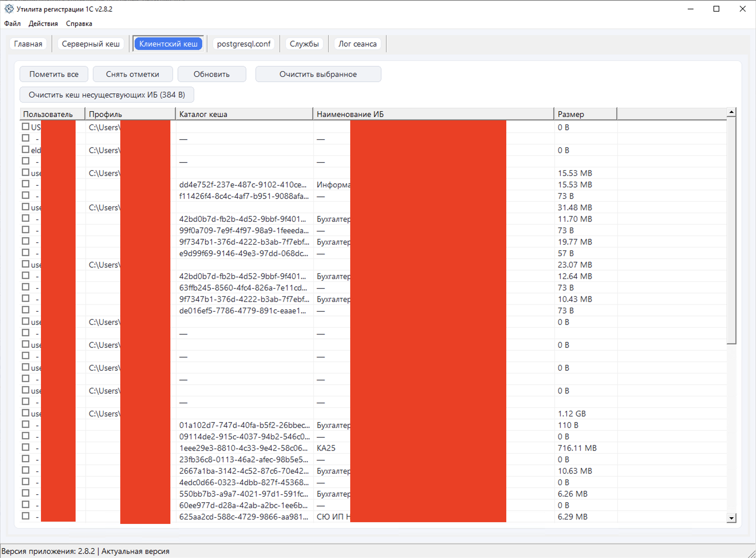Check the 1eee29e3-8810 KA25 cache row
Screen dimensions: 756x558
pos(26,447)
